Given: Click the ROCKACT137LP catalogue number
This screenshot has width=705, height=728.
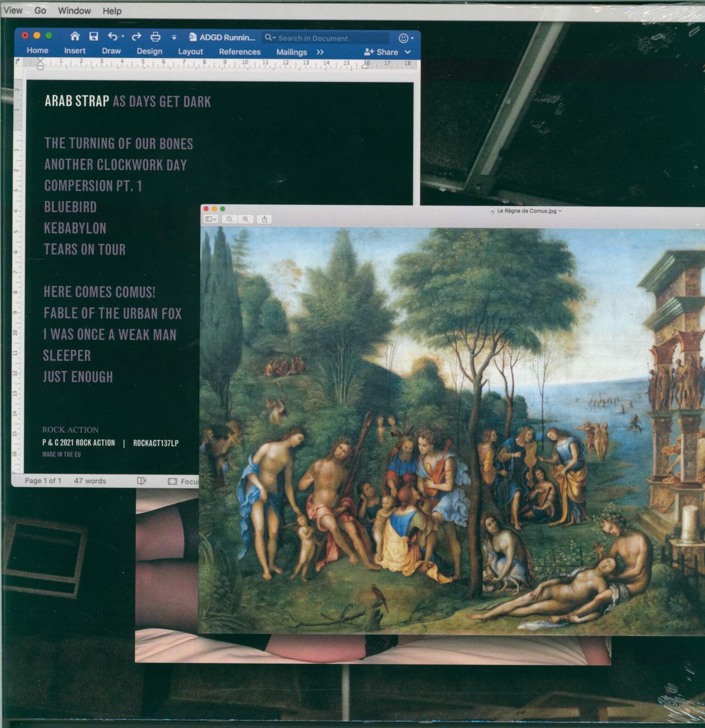Looking at the screenshot, I should [156, 443].
